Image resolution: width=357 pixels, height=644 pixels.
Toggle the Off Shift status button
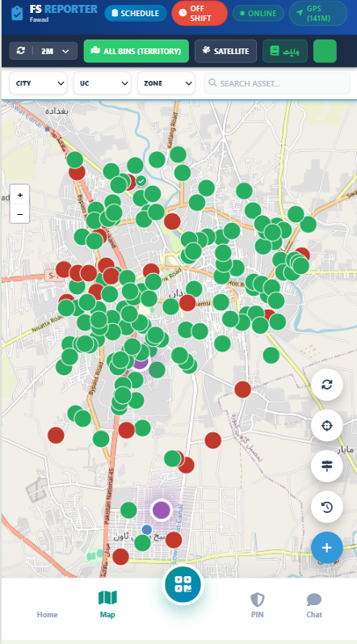tap(199, 13)
